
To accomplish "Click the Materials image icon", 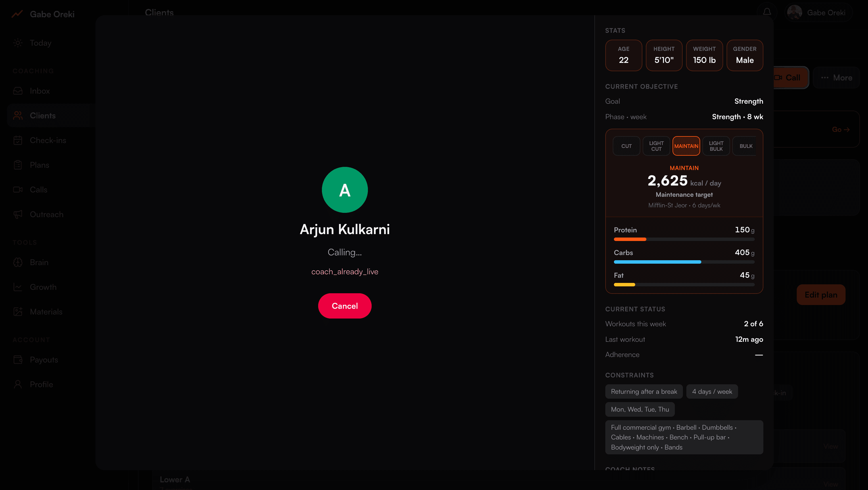I will point(18,312).
